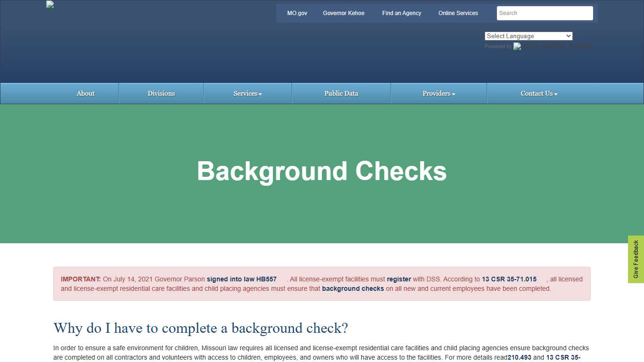The image size is (644, 362).
Task: Expand the Contact Us menu
Action: pyautogui.click(x=539, y=94)
